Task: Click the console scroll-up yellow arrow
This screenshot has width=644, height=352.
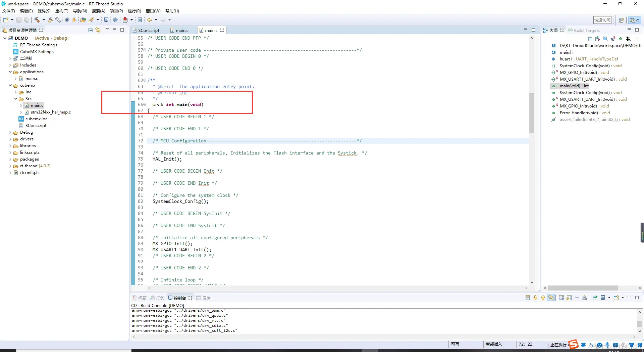Action: 543,298
